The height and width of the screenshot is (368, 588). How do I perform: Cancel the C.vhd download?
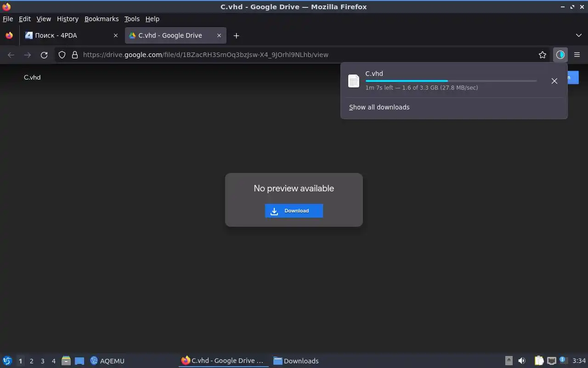click(554, 81)
